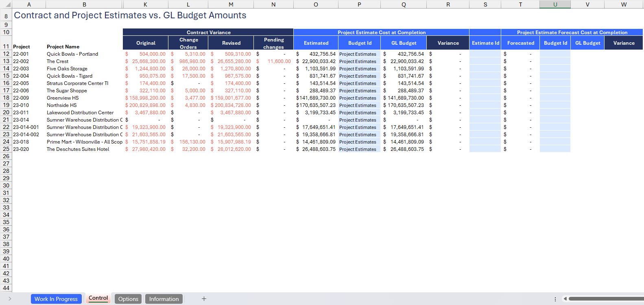This screenshot has width=644, height=305.
Task: Select row 25 header
Action: click(6, 149)
